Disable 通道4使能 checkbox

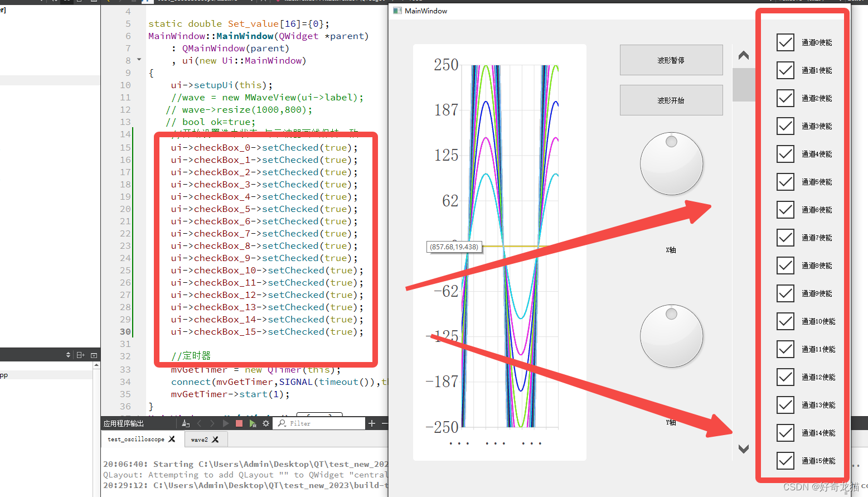785,154
